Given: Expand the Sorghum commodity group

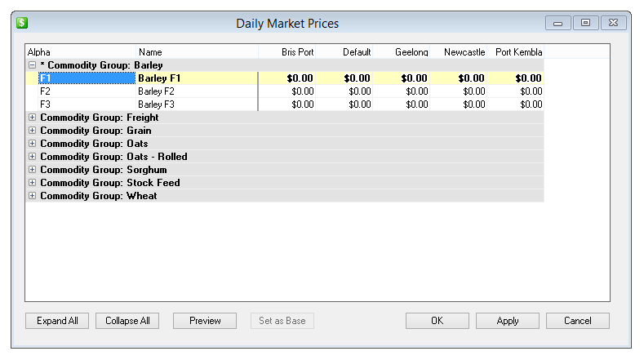Looking at the screenshot, I should click(32, 170).
